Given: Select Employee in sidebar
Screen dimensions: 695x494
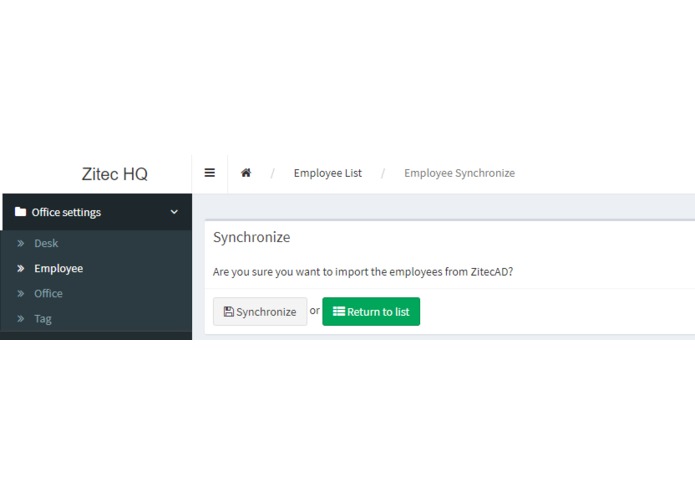Looking at the screenshot, I should point(59,268).
